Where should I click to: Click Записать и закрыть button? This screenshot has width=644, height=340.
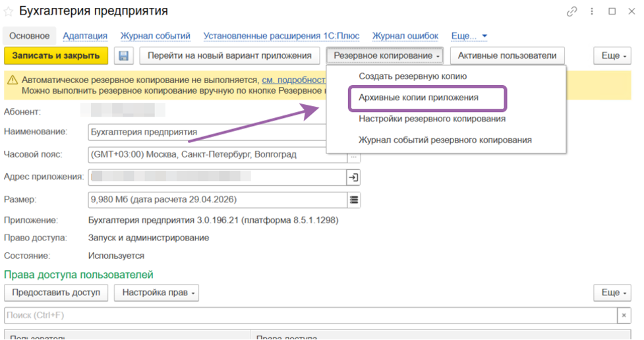click(x=56, y=56)
